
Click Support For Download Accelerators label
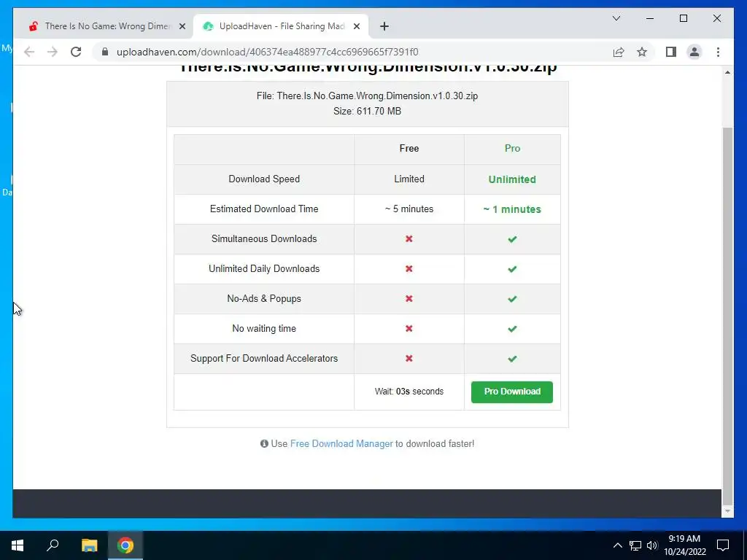[x=264, y=359]
